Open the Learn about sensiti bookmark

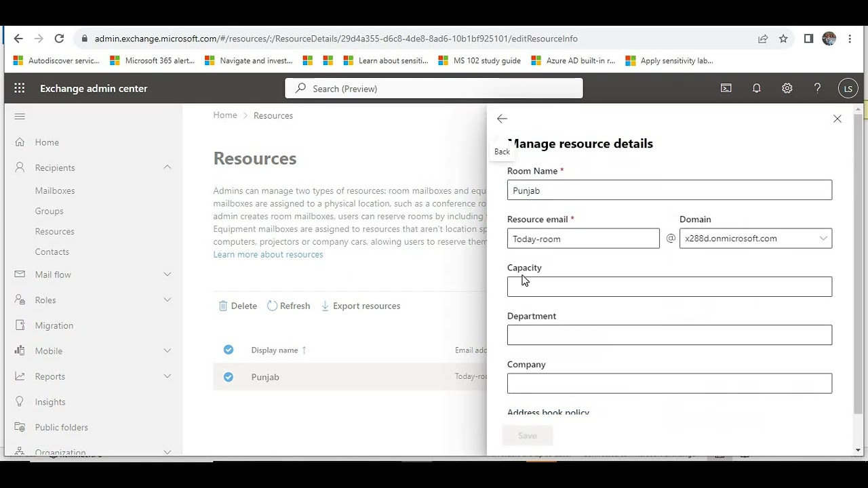(x=385, y=60)
